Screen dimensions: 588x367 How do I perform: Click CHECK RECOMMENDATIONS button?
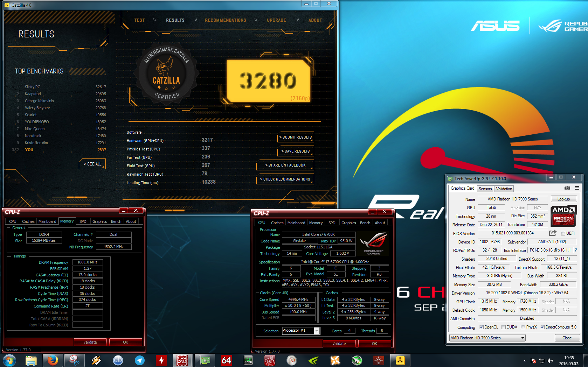coord(285,179)
